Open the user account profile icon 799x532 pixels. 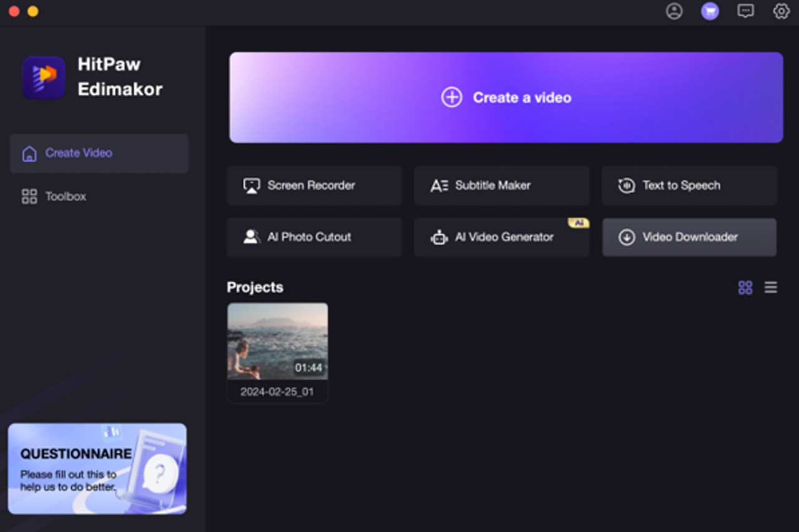674,11
